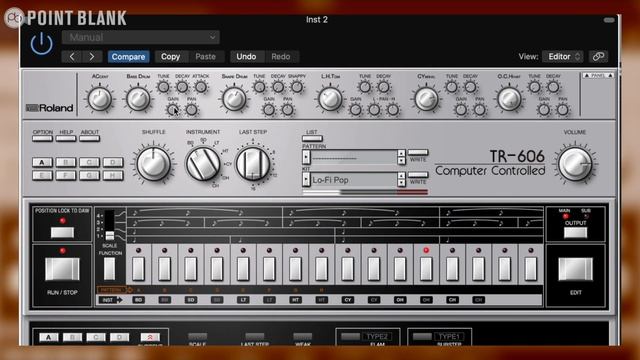Viewport: 640px width, 360px height.
Task: Adjust the Bass Drum Decay knob
Action: point(182,87)
